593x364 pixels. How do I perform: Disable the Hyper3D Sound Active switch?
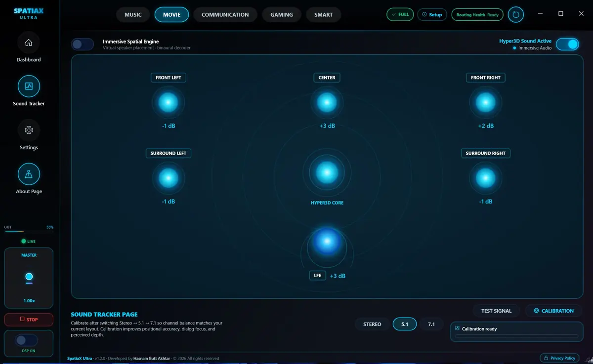tap(567, 44)
